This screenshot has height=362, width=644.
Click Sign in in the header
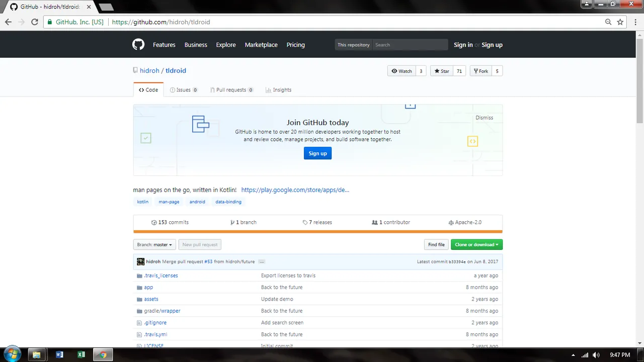[x=463, y=45]
